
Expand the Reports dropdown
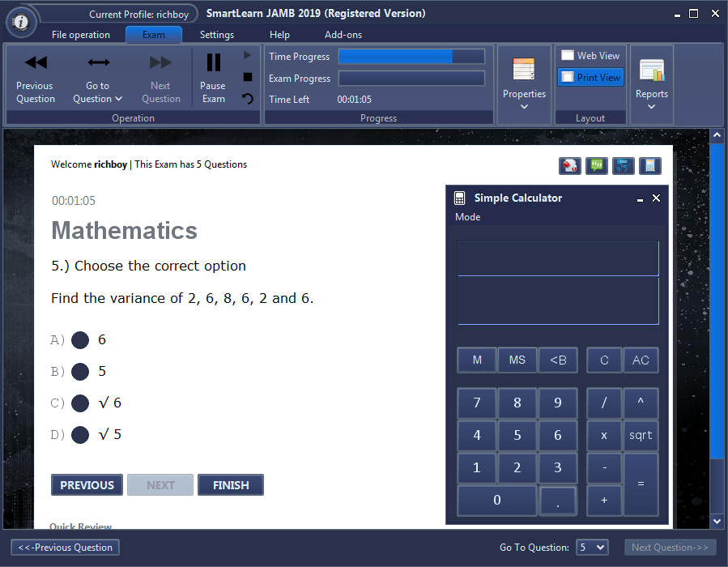coord(652,84)
